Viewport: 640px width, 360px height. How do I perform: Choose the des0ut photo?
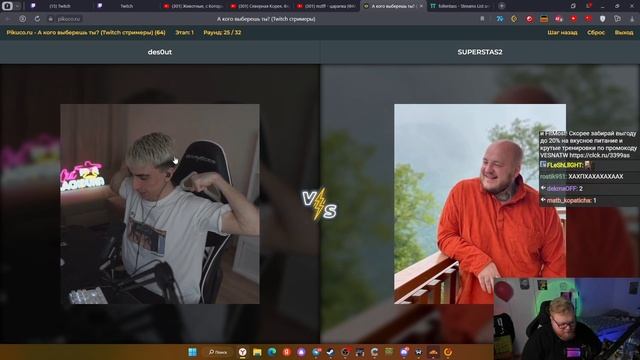[160, 204]
